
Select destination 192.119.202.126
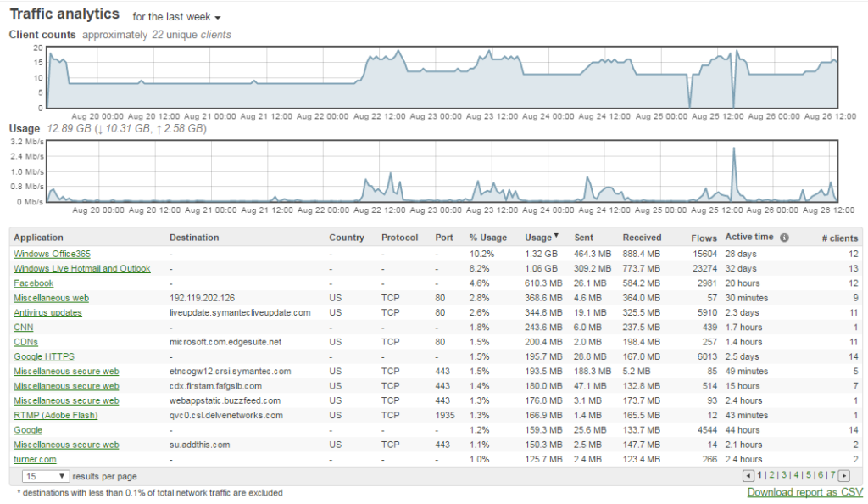[202, 298]
